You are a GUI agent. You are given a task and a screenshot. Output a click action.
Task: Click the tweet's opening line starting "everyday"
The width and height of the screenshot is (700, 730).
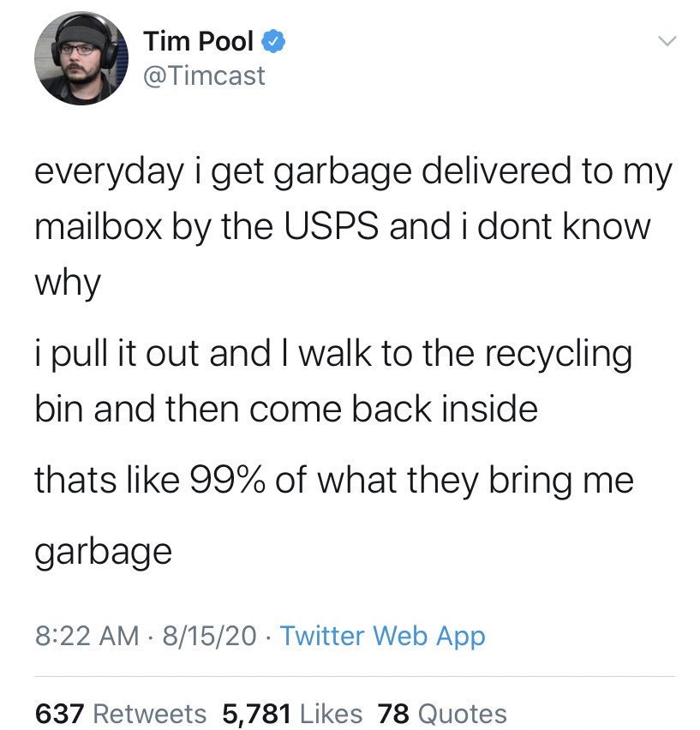click(x=354, y=173)
